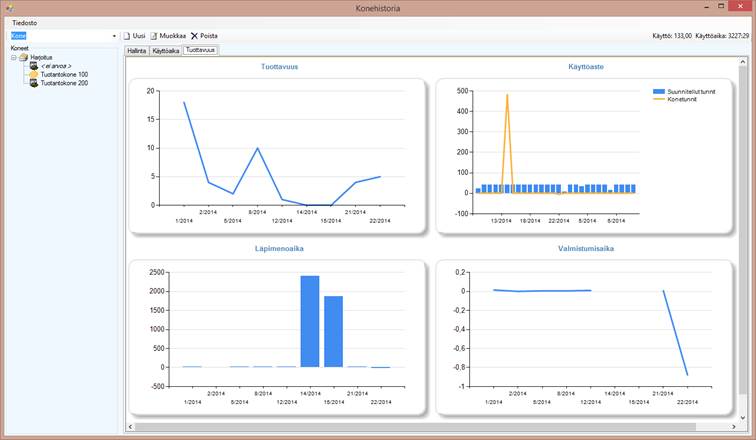Select Tuotantokone 200 in the tree
Screen dimensions: 756x440
coord(64,83)
